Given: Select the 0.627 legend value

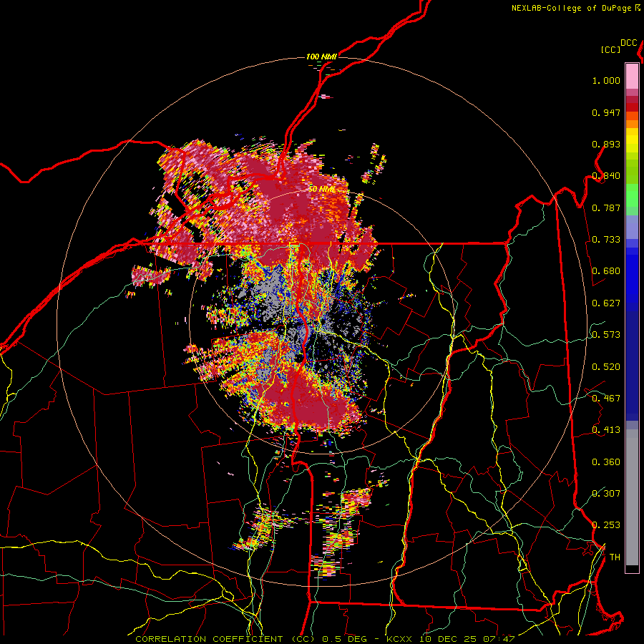Looking at the screenshot, I should click(x=606, y=303).
